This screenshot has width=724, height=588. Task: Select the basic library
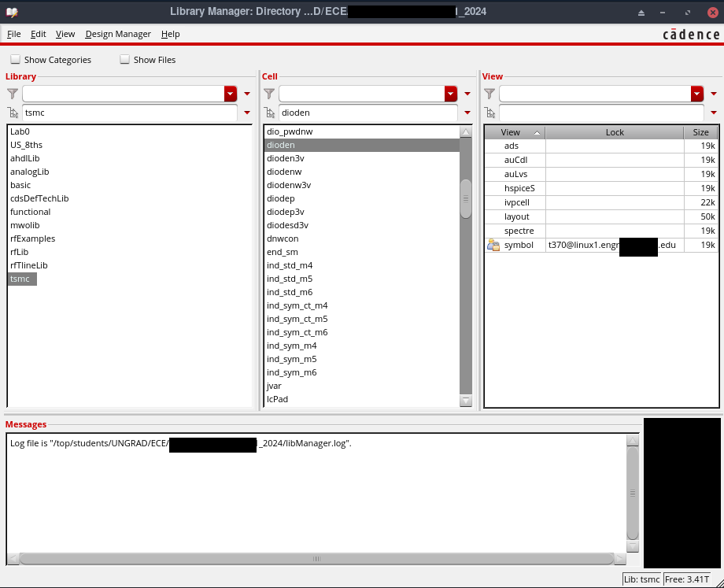pyautogui.click(x=20, y=185)
